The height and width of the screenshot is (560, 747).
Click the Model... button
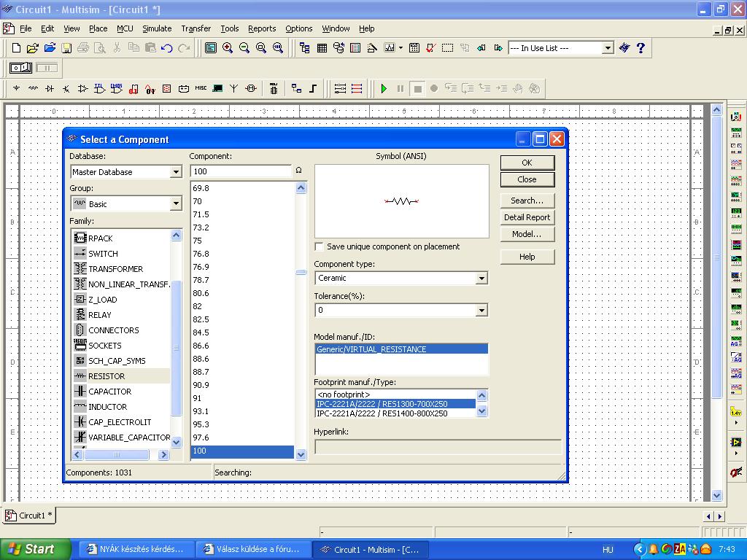pyautogui.click(x=527, y=234)
